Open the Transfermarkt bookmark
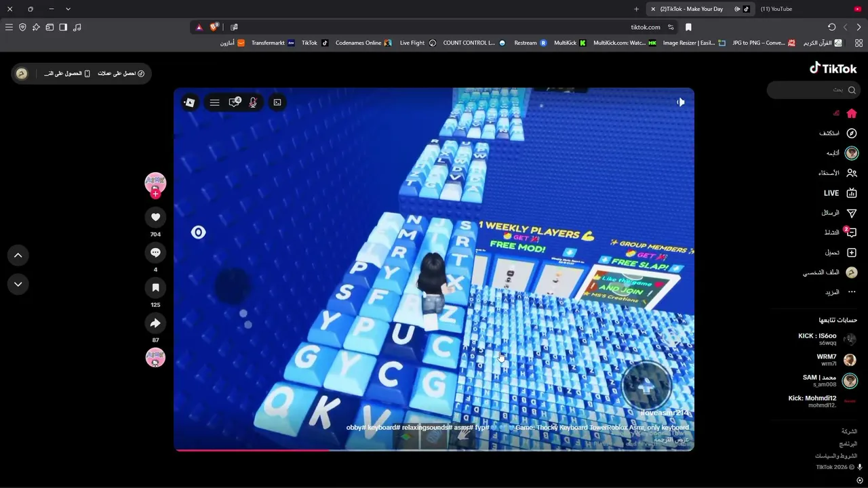 [273, 43]
